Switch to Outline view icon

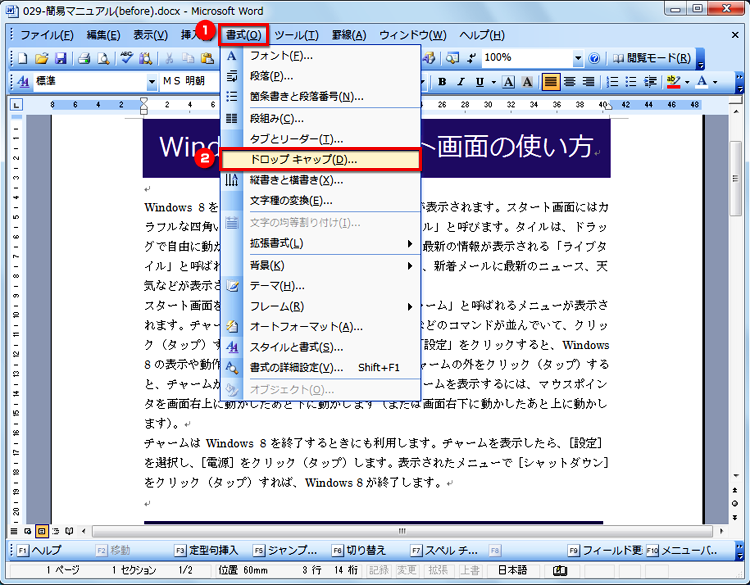coord(55,531)
